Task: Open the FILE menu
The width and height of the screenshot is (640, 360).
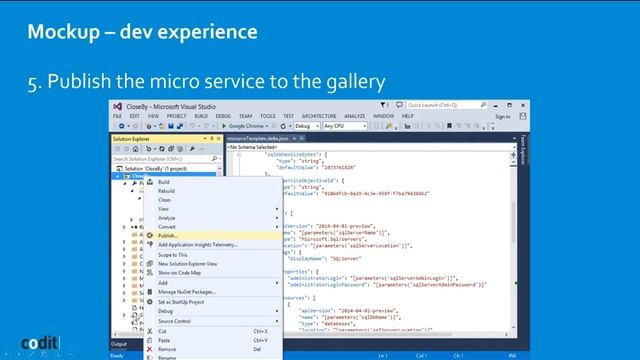Action: [118, 116]
